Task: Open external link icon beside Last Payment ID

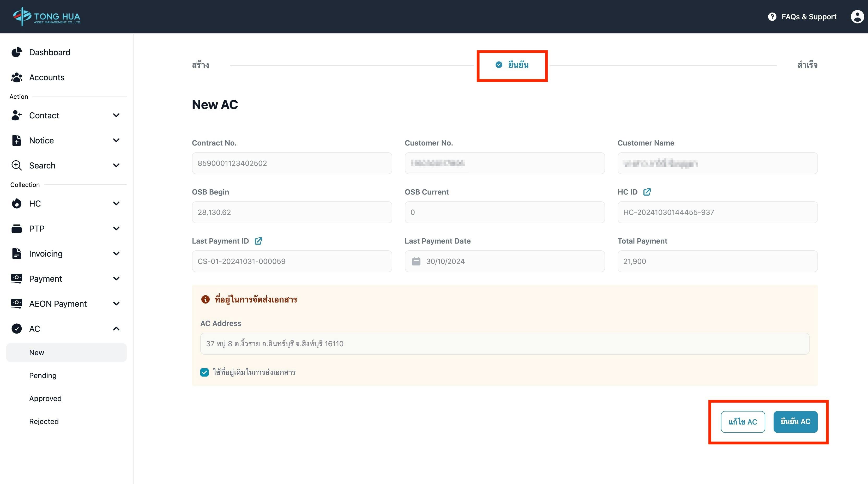Action: (x=258, y=241)
